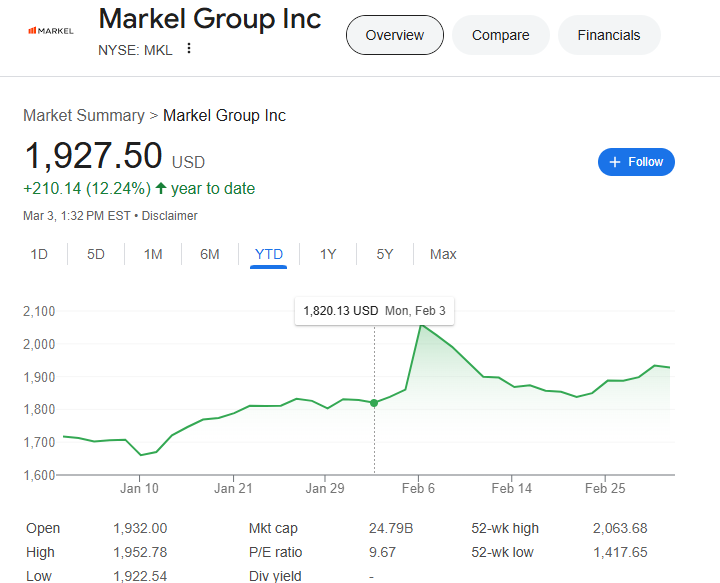Select the 5D time range

coord(96,254)
